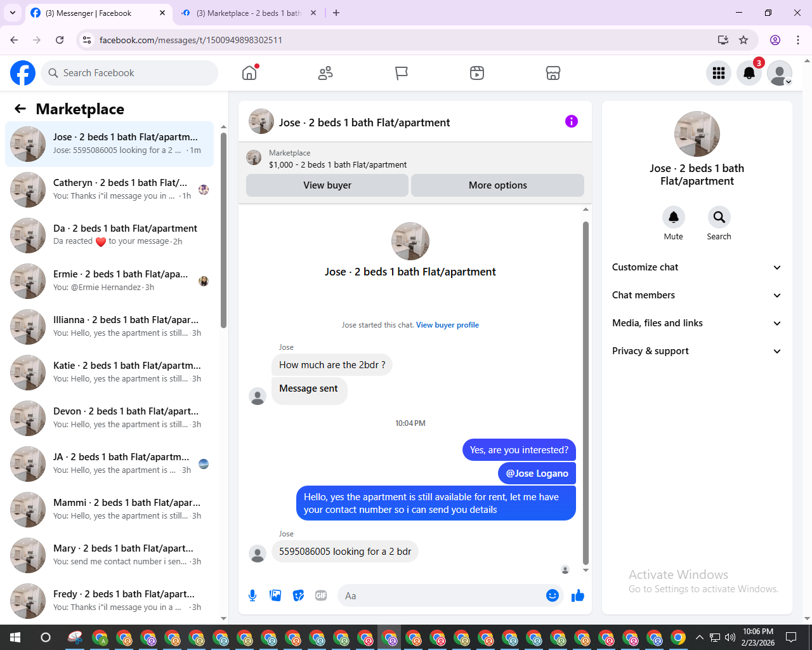This screenshot has width=812, height=650.
Task: Mute the conversation with bell icon
Action: [674, 217]
